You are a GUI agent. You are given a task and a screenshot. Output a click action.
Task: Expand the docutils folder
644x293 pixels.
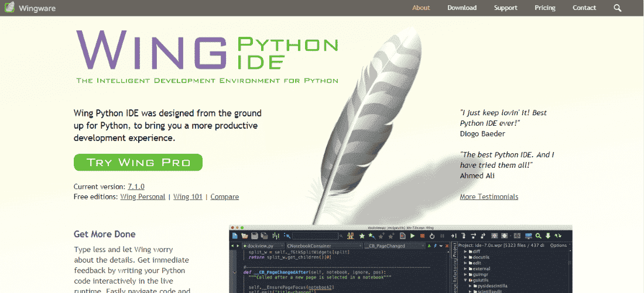click(465, 257)
